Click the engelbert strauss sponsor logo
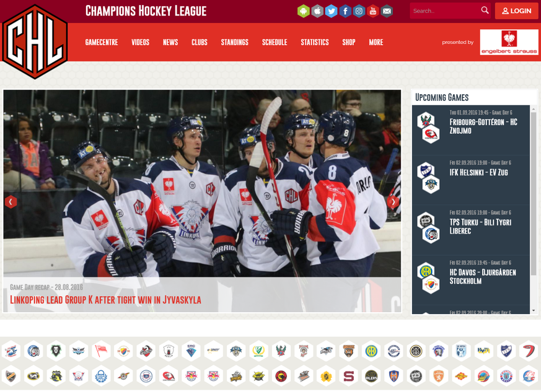Viewport: 541px width, 392px height. coord(509,42)
